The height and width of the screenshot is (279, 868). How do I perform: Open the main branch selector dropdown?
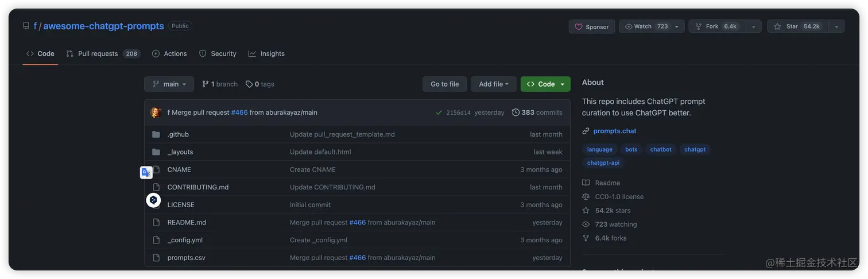[x=169, y=84]
